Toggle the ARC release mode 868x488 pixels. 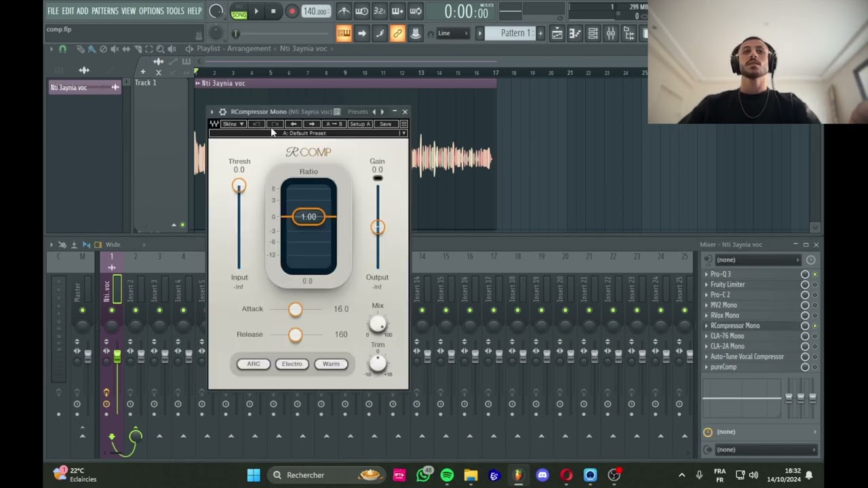253,364
